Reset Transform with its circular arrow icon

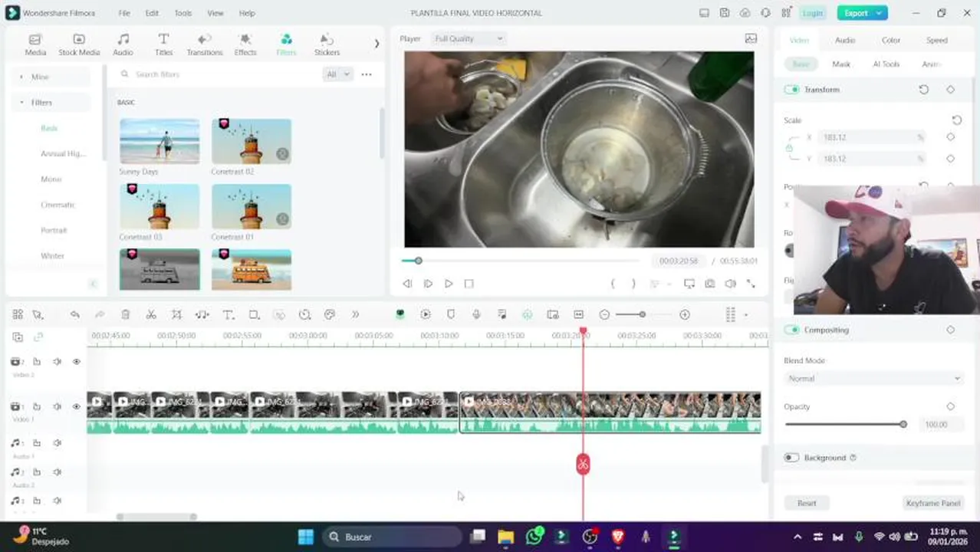click(x=924, y=90)
